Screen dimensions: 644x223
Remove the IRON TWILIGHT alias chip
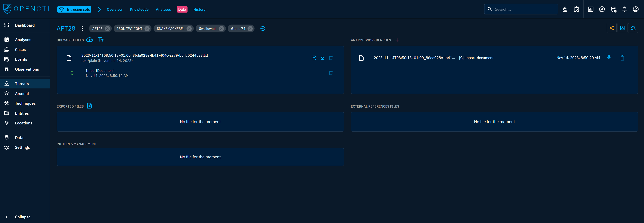coord(147,28)
